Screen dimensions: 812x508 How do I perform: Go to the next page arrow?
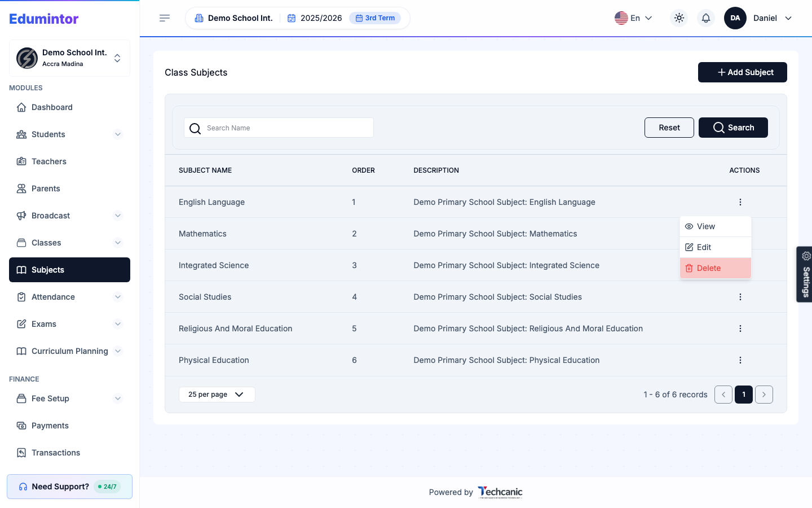click(764, 395)
